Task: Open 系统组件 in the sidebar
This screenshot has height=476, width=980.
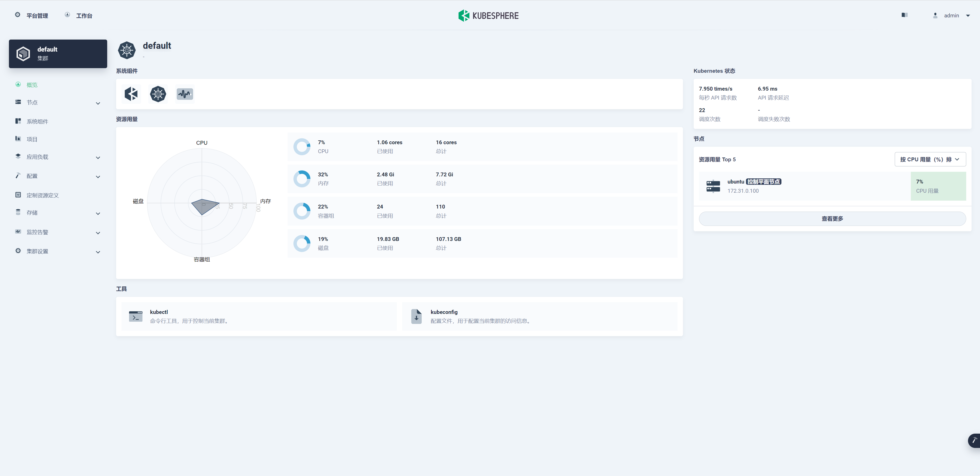Action: pos(37,121)
